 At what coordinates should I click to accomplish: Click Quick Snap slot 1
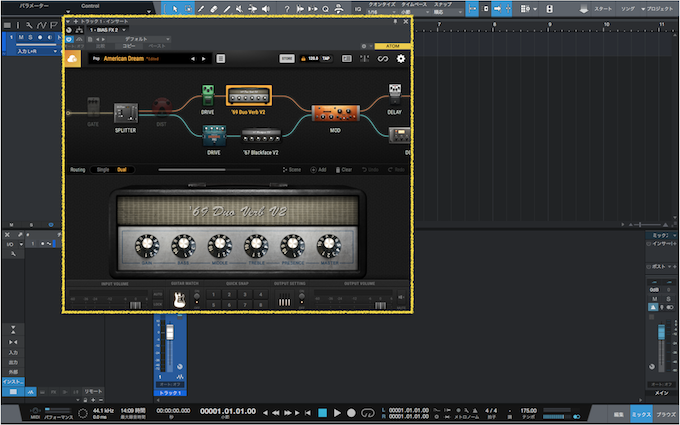tap(213, 294)
